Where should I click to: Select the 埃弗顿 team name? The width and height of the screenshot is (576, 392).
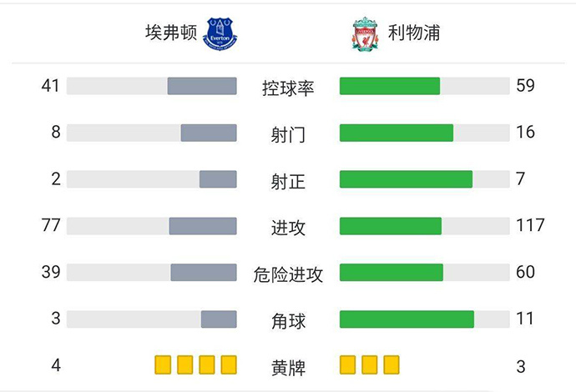point(172,33)
